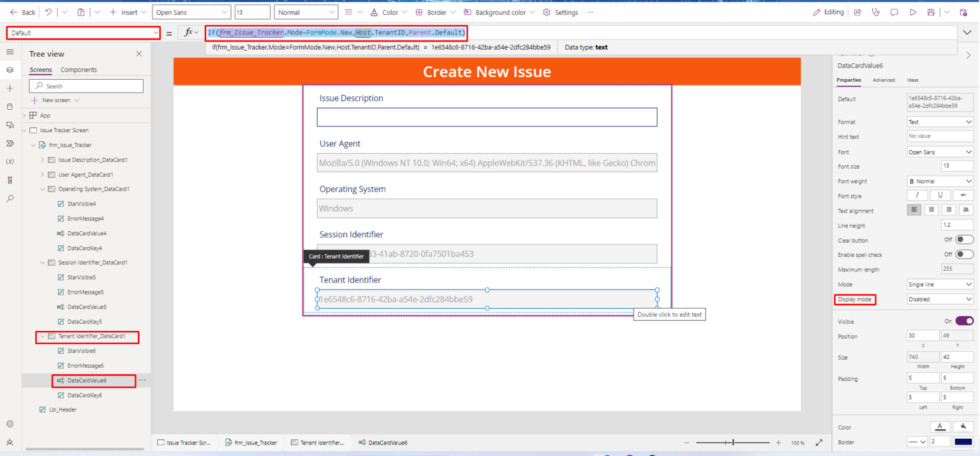Click the Back button
The image size is (980, 456).
[22, 12]
